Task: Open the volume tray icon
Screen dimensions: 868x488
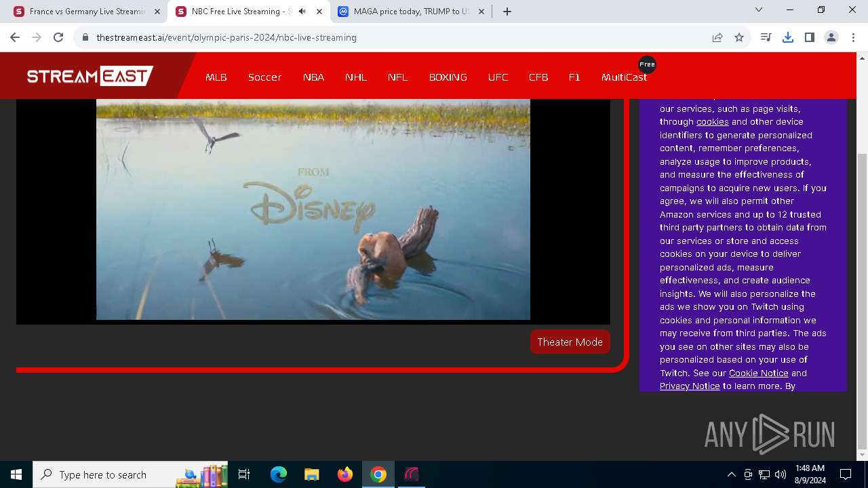Action: (781, 474)
